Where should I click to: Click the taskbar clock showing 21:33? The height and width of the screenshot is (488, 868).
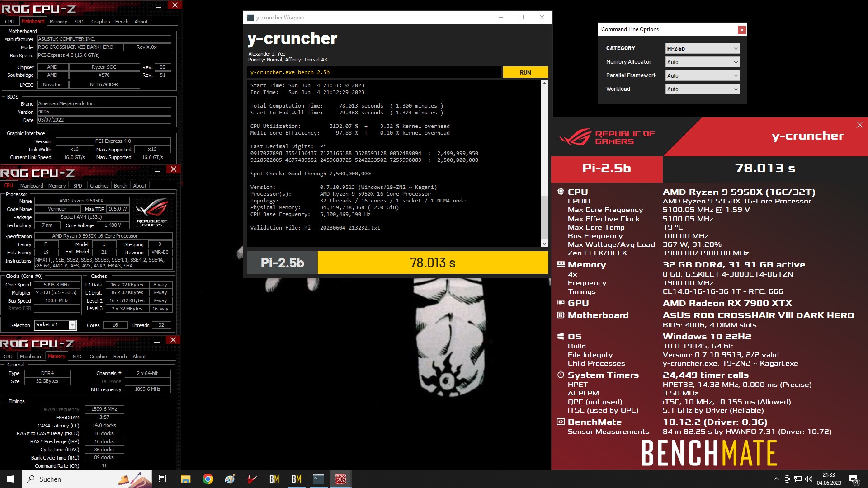point(829,479)
